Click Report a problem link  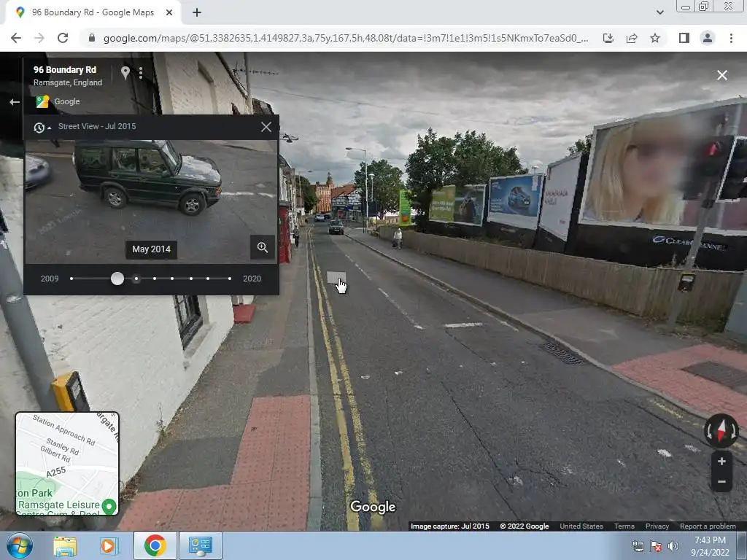708,526
